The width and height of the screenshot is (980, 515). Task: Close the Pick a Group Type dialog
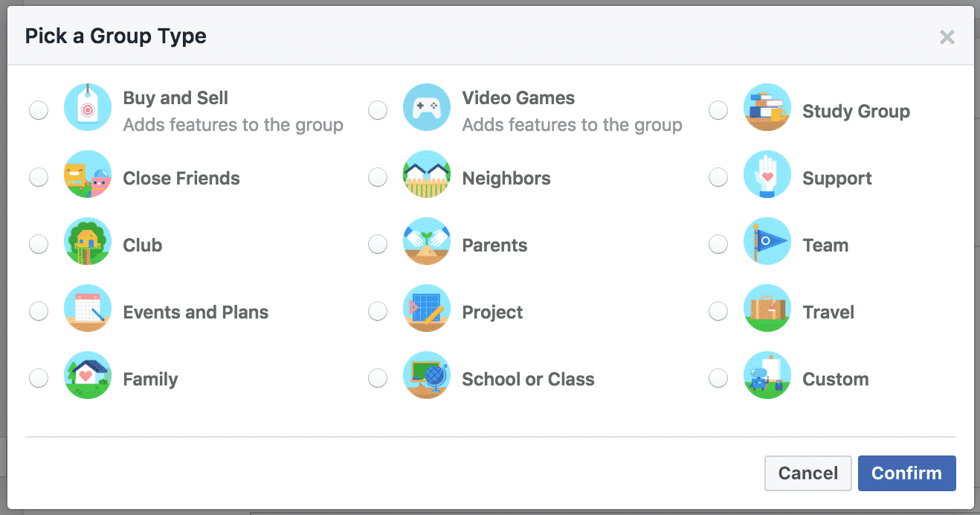coord(947,37)
